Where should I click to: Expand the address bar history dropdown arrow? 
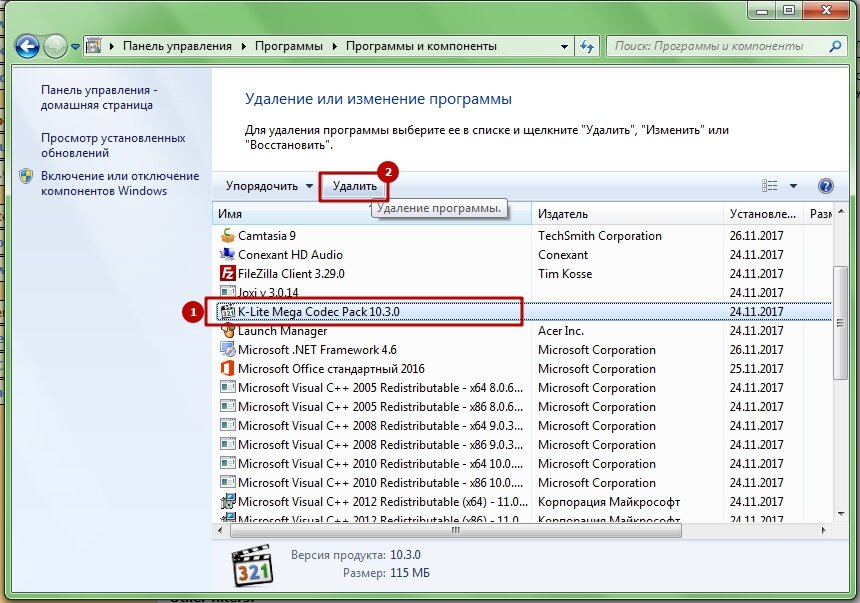564,47
